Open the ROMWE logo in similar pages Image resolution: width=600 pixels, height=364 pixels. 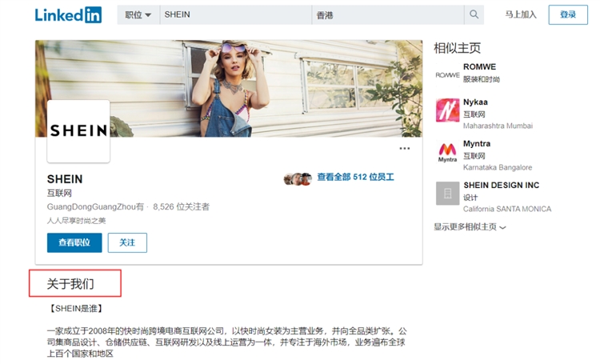tap(447, 75)
